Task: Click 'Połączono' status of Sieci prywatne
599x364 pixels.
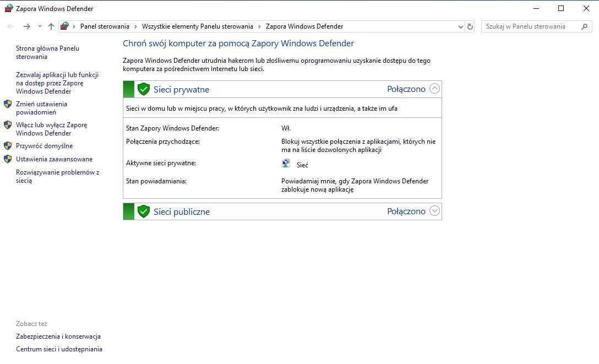Action: point(406,89)
